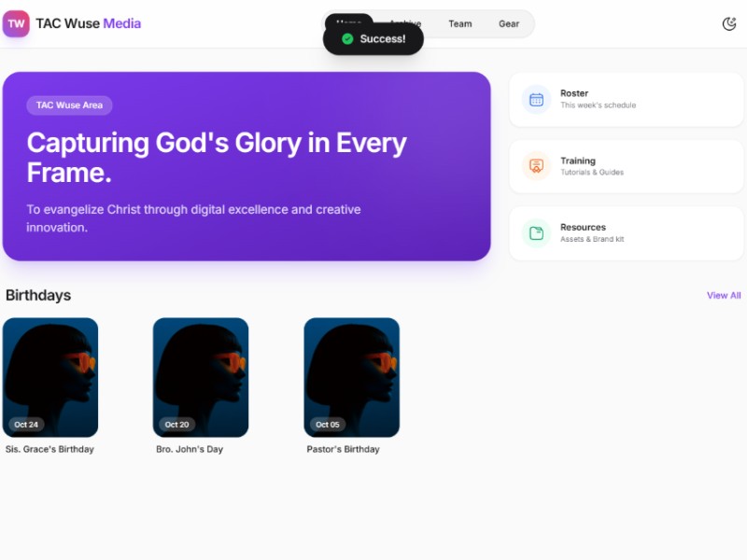747x560 pixels.
Task: Open Sis. Grace's Birthday thumbnail
Action: tap(50, 377)
